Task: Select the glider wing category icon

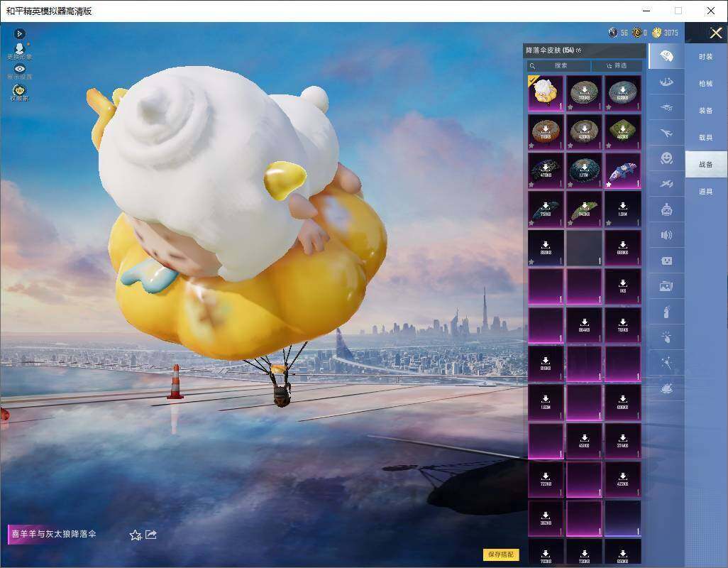Action: pos(666,82)
